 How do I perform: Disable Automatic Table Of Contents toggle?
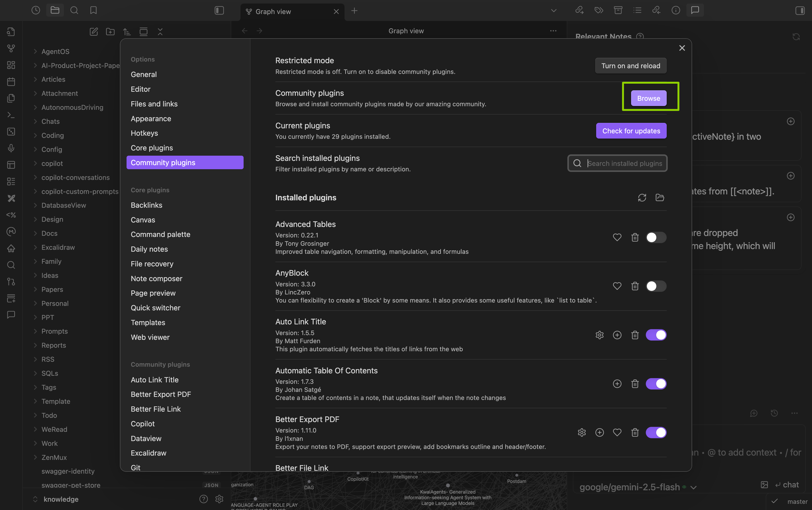click(656, 384)
